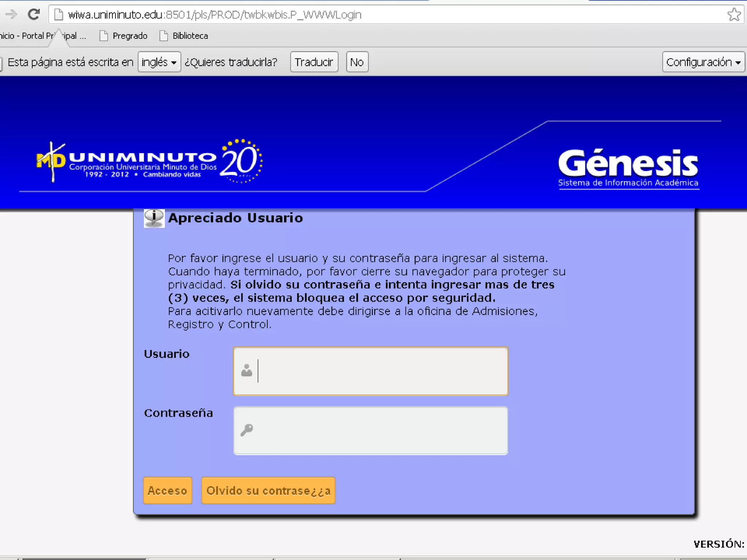Screen dimensions: 747x560
Task: Click the user icon in Usuario field
Action: click(247, 370)
